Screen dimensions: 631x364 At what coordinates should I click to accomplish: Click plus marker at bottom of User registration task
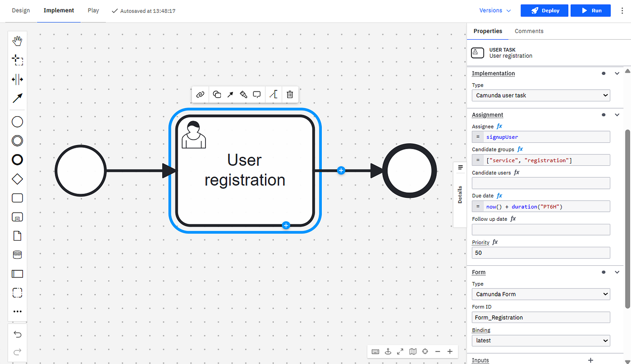(x=286, y=225)
